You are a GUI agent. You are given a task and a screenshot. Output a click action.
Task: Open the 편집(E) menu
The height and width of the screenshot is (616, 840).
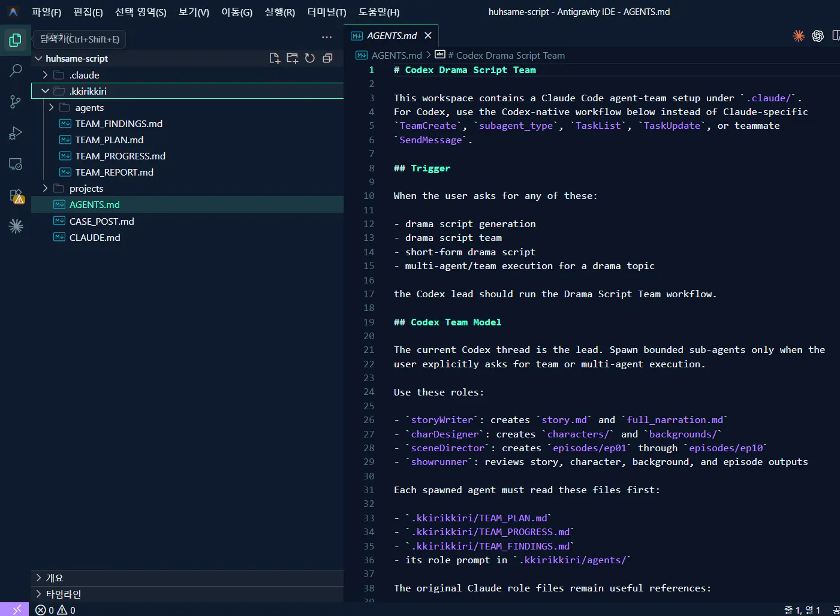click(88, 12)
